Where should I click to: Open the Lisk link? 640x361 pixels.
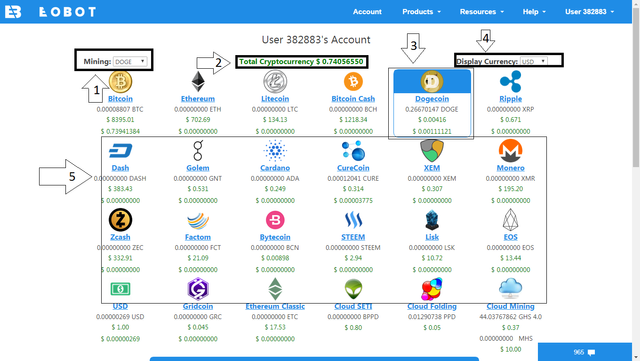tap(432, 237)
